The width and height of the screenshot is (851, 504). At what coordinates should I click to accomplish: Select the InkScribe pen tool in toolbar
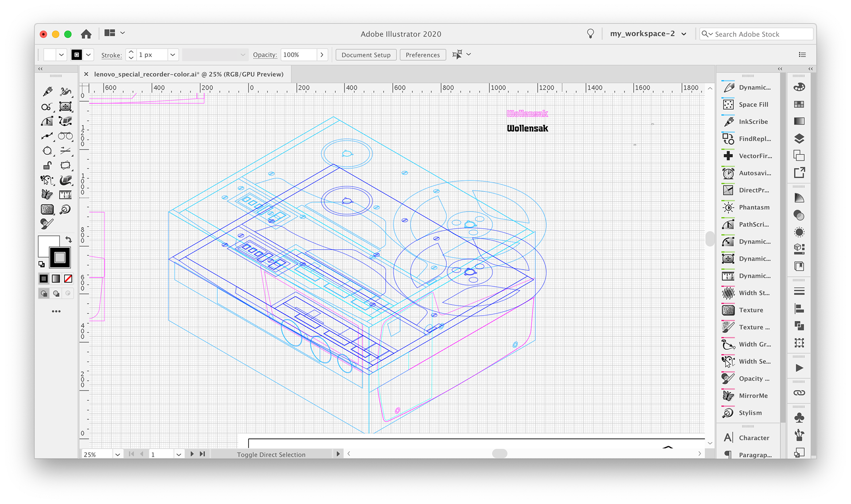pyautogui.click(x=47, y=92)
